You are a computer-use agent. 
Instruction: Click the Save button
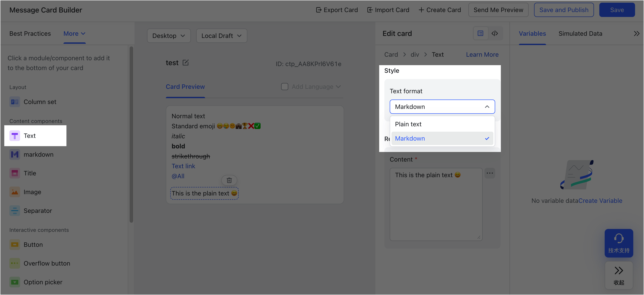click(617, 10)
